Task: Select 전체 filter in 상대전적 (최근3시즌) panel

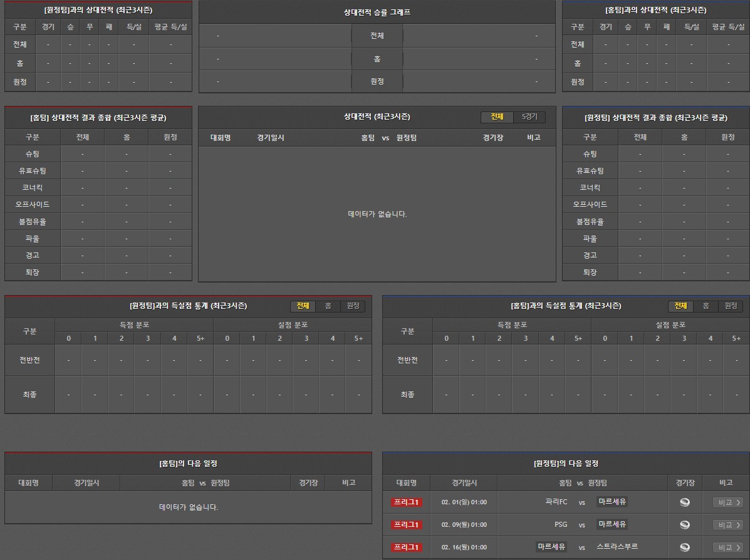Action: (497, 117)
